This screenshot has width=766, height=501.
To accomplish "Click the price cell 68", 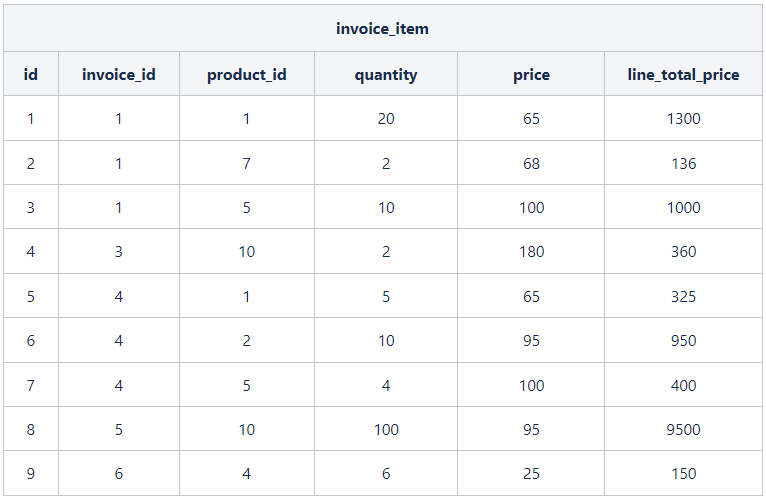I will point(531,164).
